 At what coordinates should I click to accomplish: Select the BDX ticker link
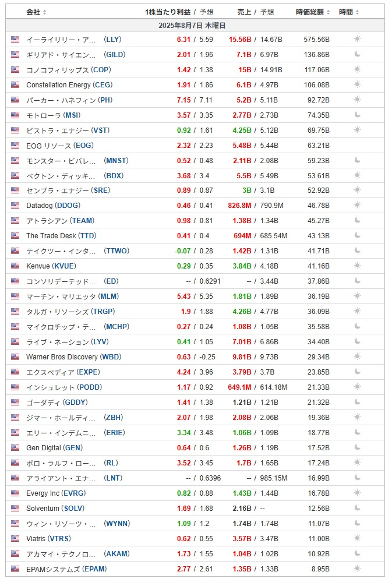pos(114,176)
